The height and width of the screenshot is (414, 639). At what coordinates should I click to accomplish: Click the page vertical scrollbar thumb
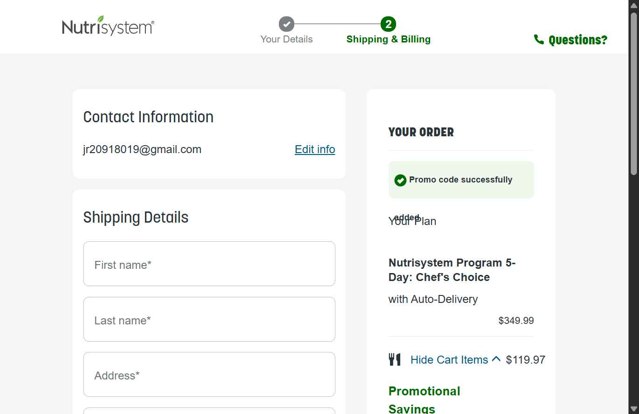click(634, 94)
